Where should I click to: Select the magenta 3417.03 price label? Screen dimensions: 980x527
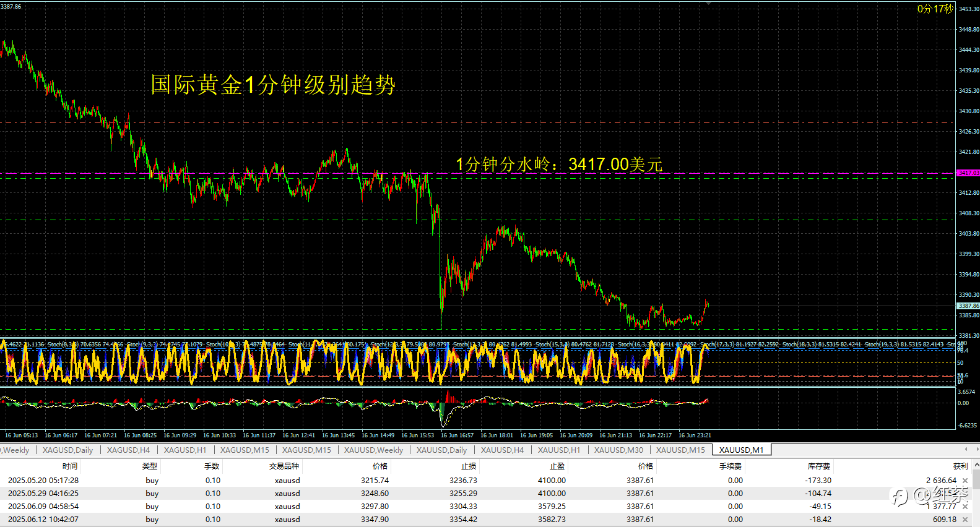click(x=968, y=173)
